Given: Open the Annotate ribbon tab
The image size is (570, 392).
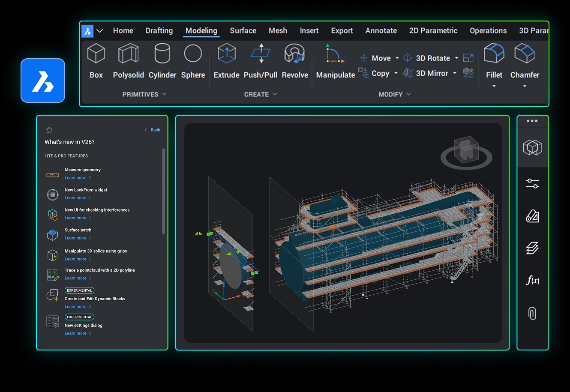Looking at the screenshot, I should (x=381, y=31).
